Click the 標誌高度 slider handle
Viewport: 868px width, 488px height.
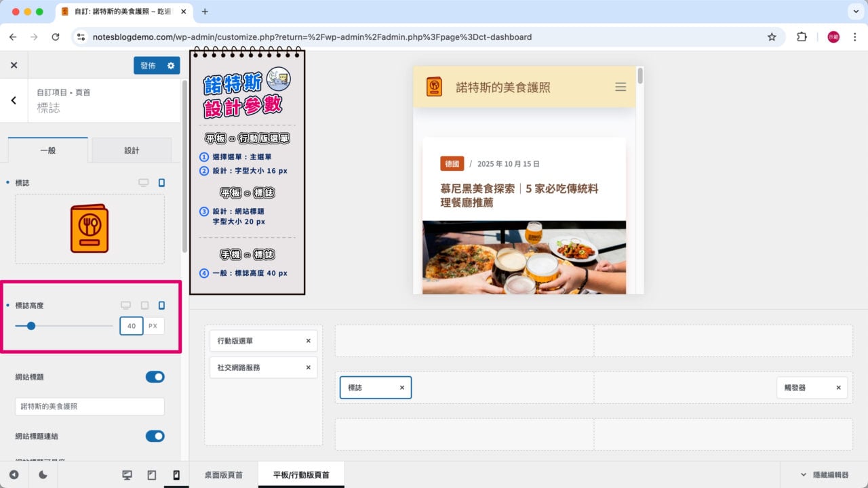[x=31, y=326]
